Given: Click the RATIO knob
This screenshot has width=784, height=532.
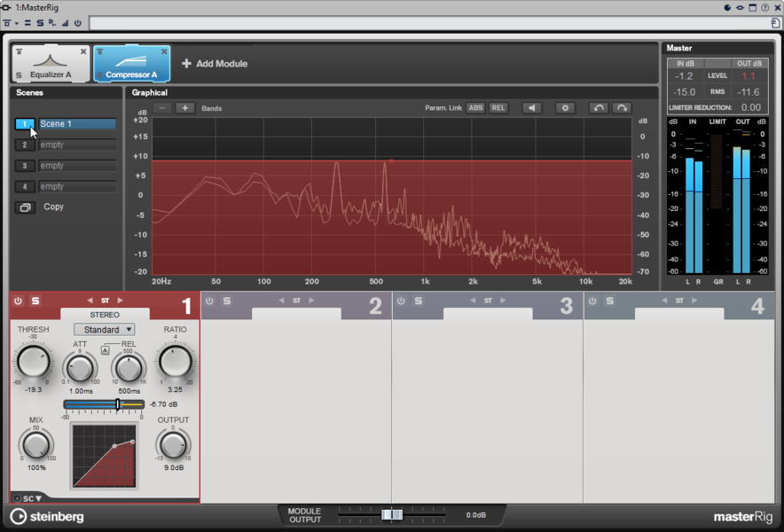Looking at the screenshot, I should pyautogui.click(x=176, y=362).
